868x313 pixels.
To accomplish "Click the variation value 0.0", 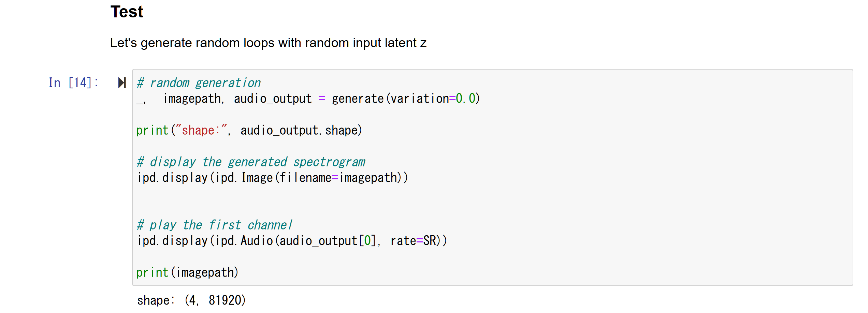I will [465, 99].
